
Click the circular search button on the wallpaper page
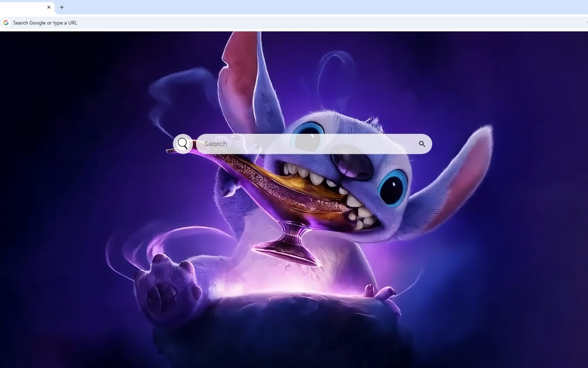click(x=183, y=144)
